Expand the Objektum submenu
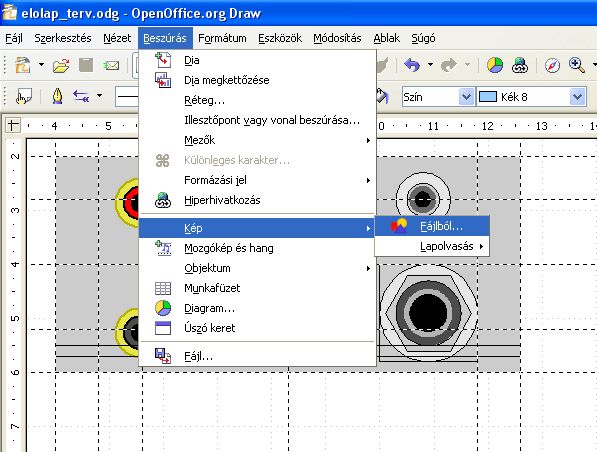This screenshot has height=452, width=597. (x=257, y=268)
